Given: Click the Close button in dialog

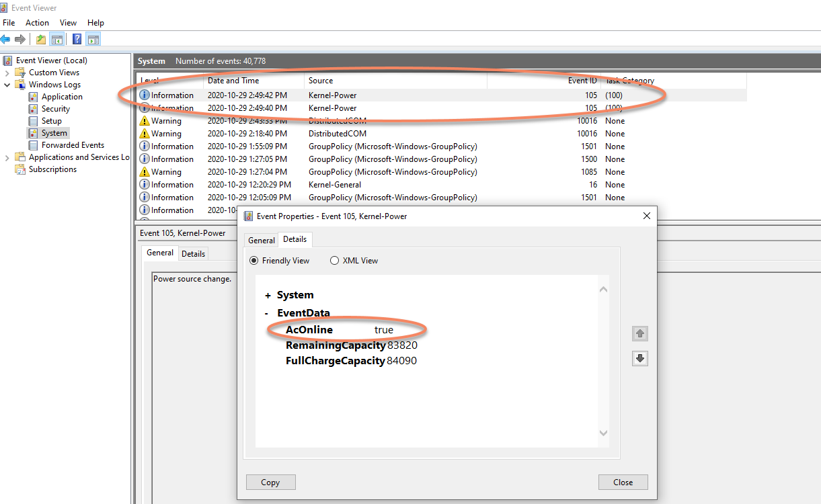Looking at the screenshot, I should pos(623,482).
